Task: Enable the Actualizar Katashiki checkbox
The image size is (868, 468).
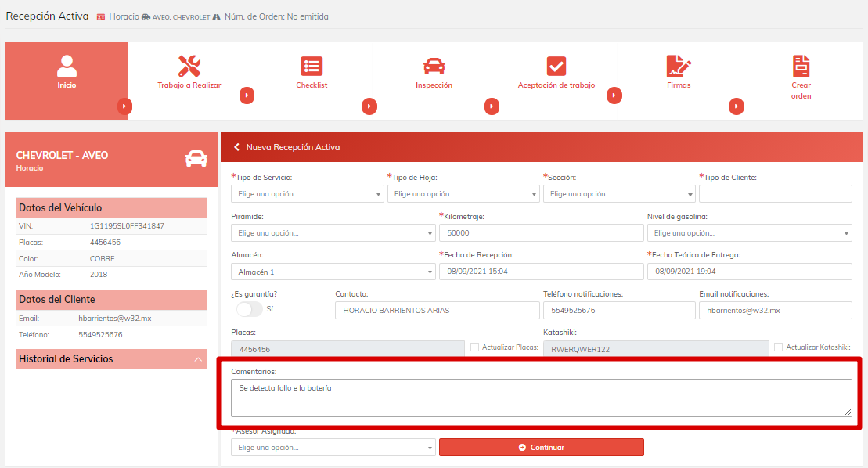Action: pyautogui.click(x=778, y=347)
